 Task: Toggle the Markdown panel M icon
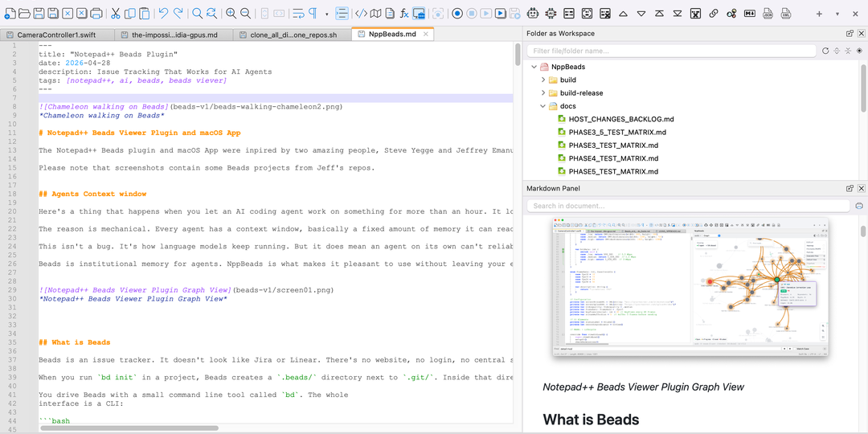[x=750, y=14]
